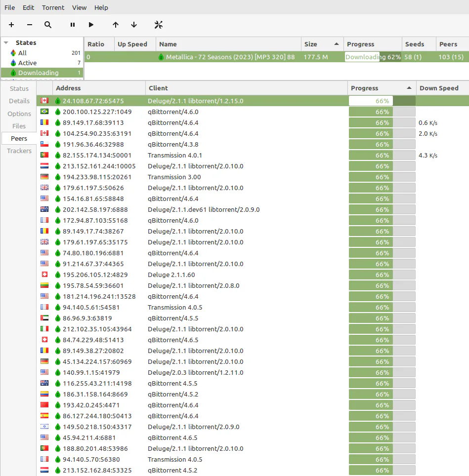The image size is (469, 476).
Task: Select peer 213.152.162.84:53325
Action: (253, 470)
